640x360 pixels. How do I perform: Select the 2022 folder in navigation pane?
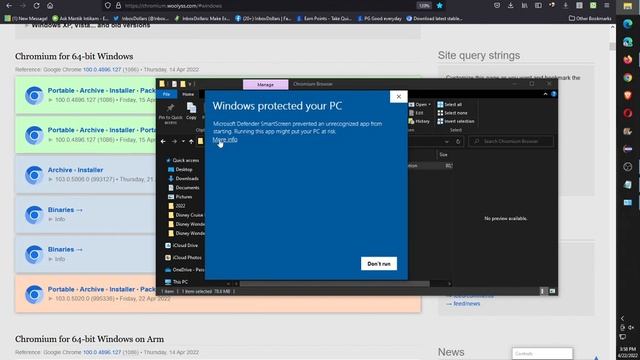pos(177,206)
